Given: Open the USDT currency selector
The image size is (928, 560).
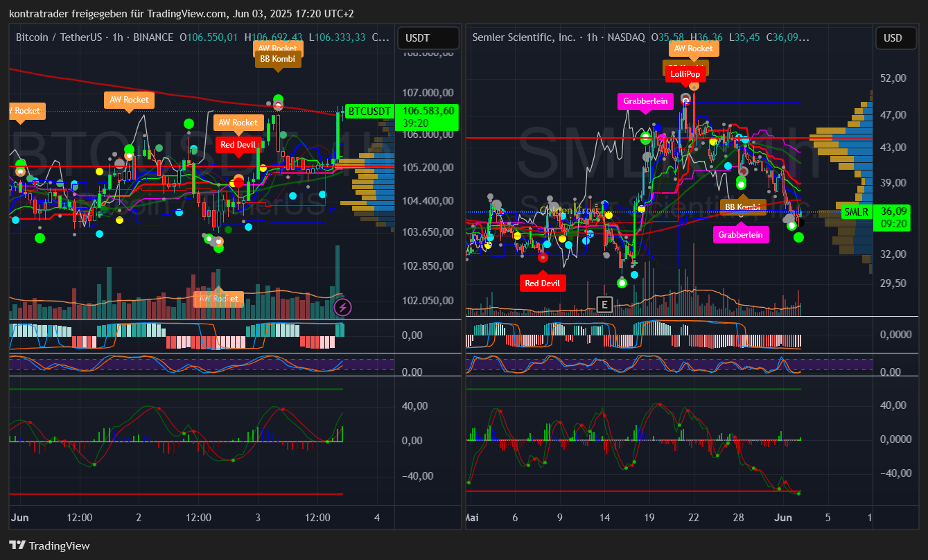Looking at the screenshot, I should coord(428,37).
